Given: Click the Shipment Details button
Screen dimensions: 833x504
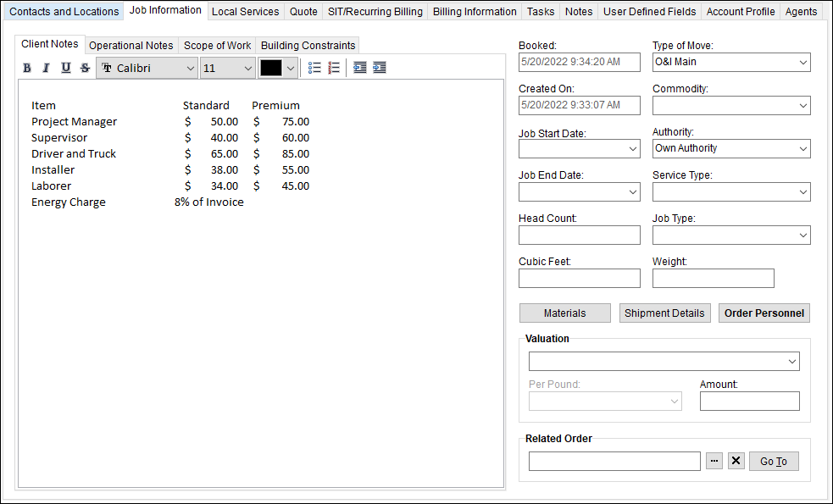Looking at the screenshot, I should [x=664, y=313].
